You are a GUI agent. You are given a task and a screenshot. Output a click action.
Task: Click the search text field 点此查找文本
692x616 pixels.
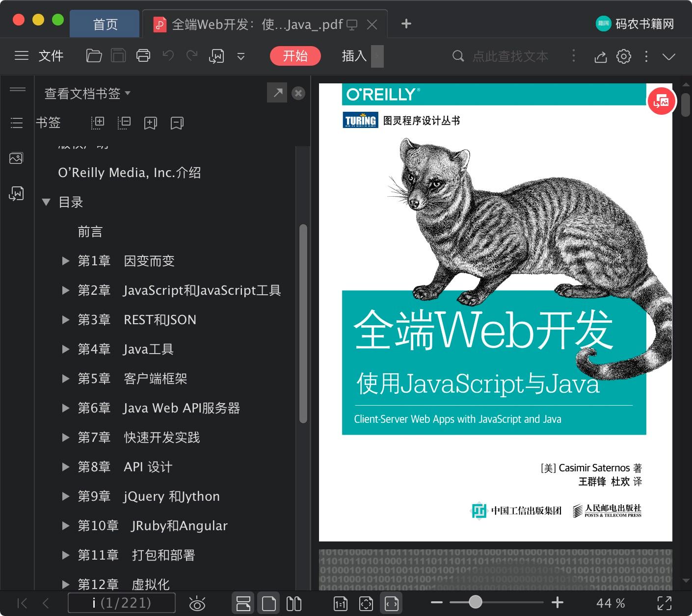[510, 56]
